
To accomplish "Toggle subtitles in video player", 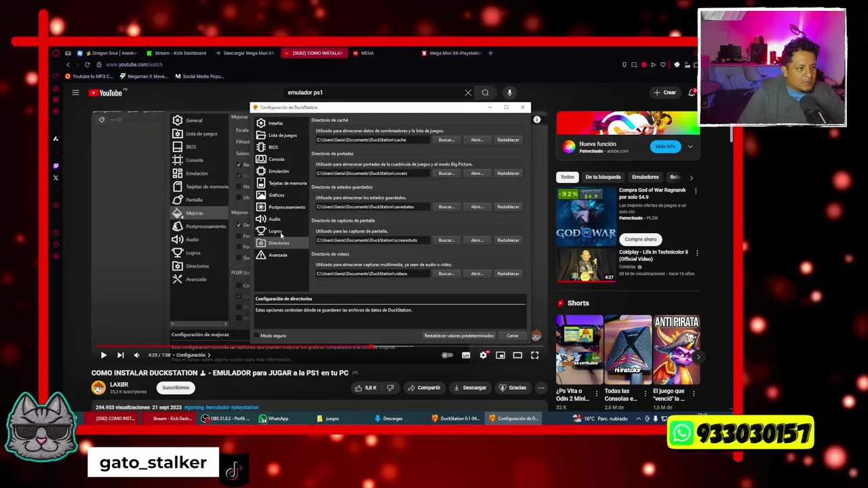I will click(466, 355).
